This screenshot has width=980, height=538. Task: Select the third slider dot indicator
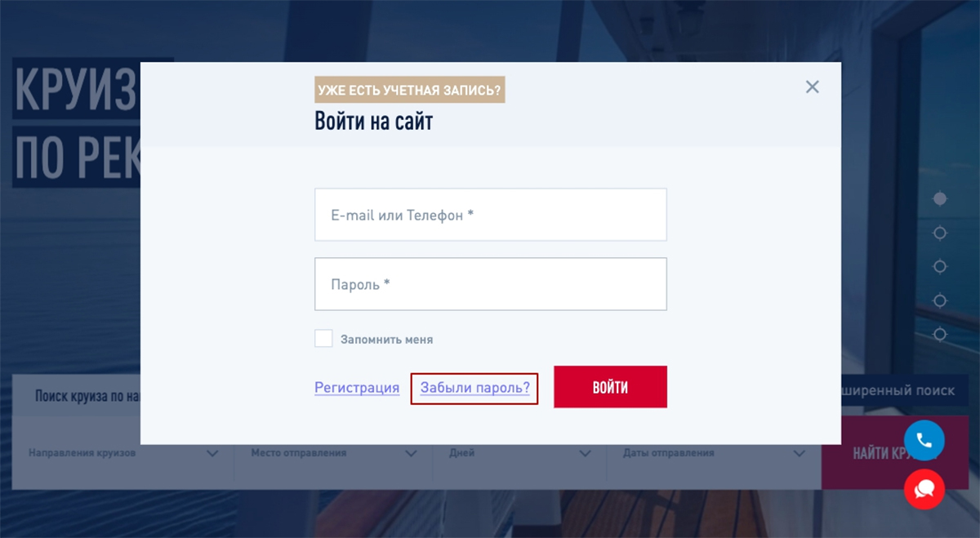tap(940, 267)
